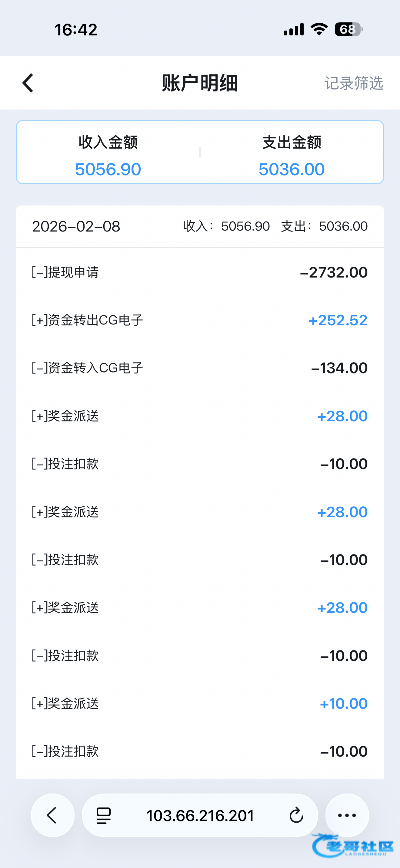Tap the browser back chevron button

(x=52, y=815)
